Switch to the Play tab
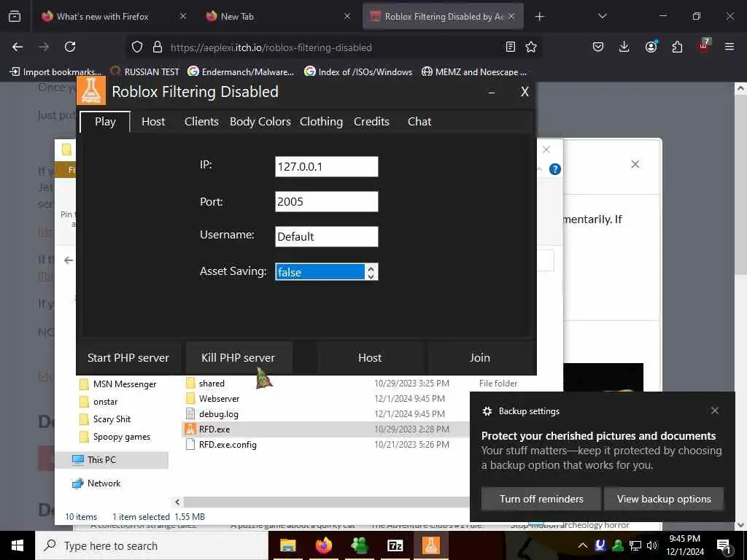The height and width of the screenshot is (560, 747). (x=105, y=122)
